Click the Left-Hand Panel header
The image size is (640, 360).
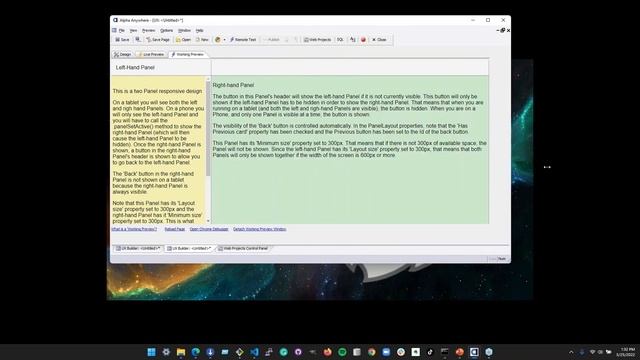tap(161, 67)
